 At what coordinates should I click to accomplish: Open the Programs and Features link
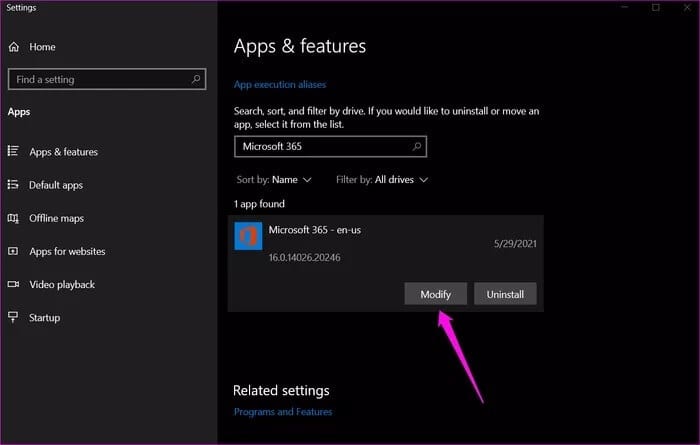point(283,412)
